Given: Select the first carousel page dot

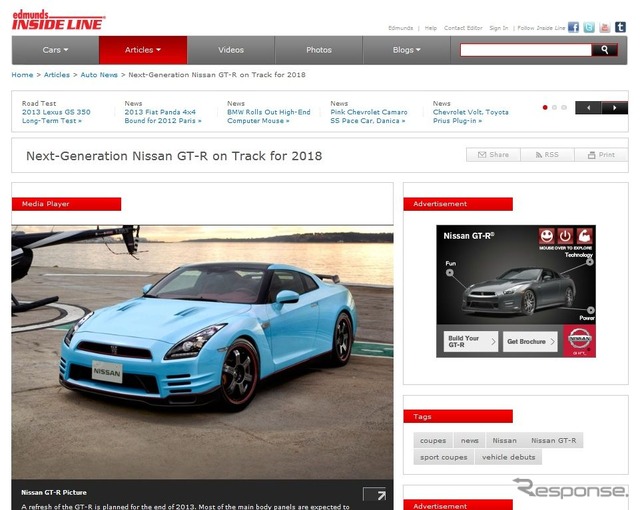Looking at the screenshot, I should [x=545, y=107].
